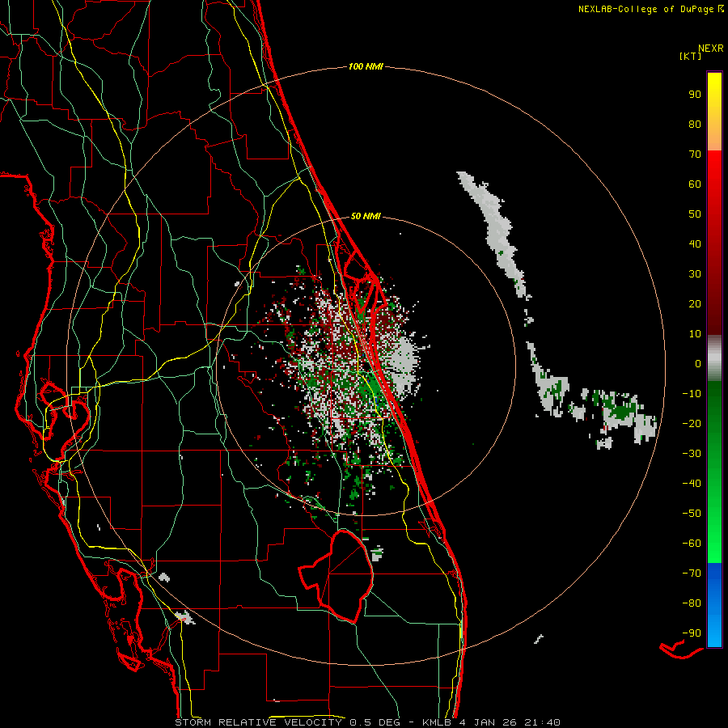
Task: Select the 0 value on the velocity scale
Action: click(x=698, y=363)
